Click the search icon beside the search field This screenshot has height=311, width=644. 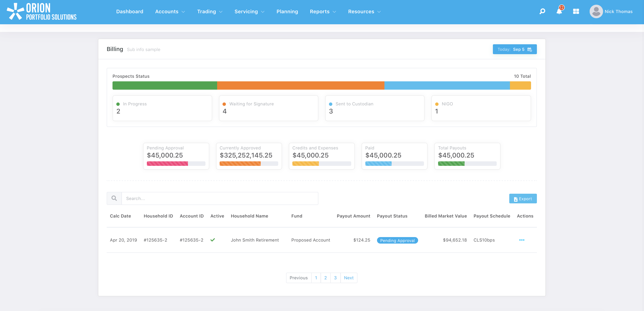tap(114, 198)
